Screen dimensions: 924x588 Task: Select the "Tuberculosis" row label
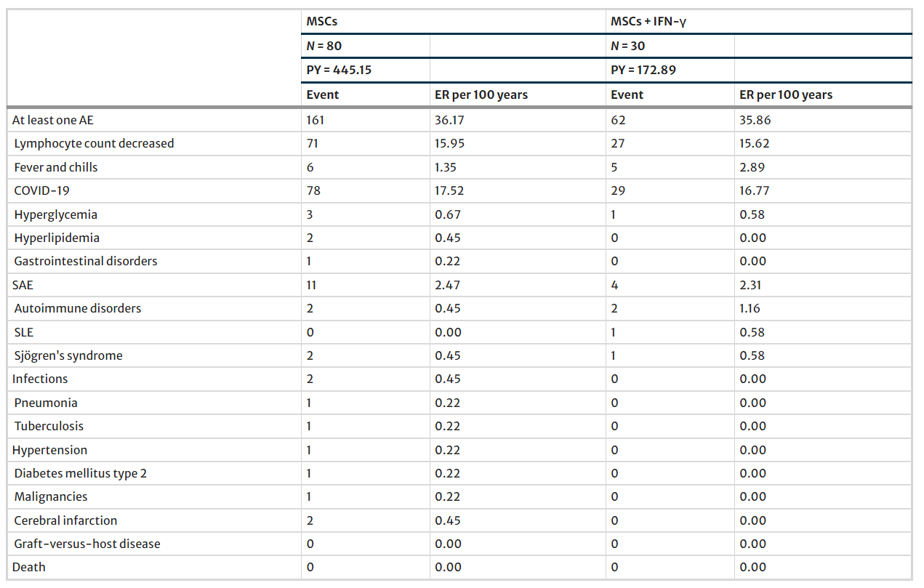click(x=49, y=426)
